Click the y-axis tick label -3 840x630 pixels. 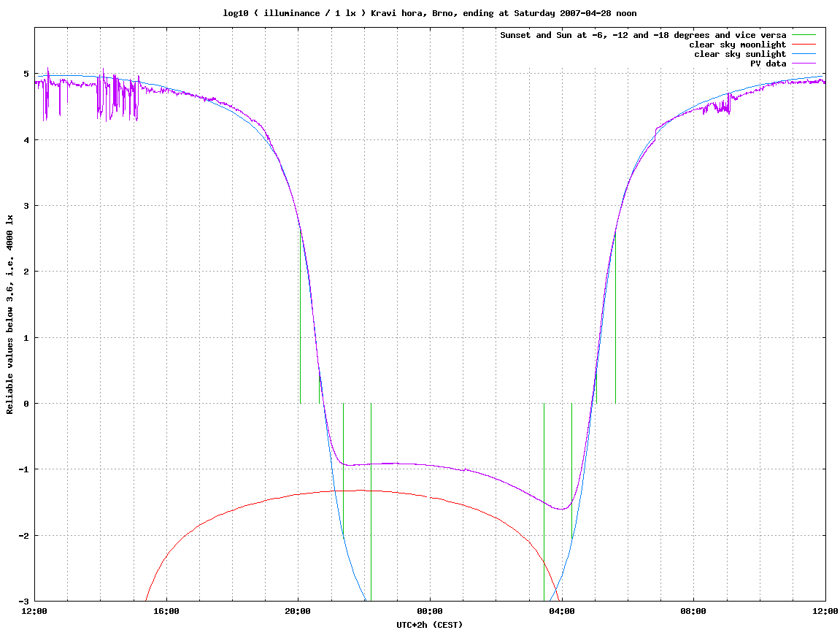click(24, 601)
